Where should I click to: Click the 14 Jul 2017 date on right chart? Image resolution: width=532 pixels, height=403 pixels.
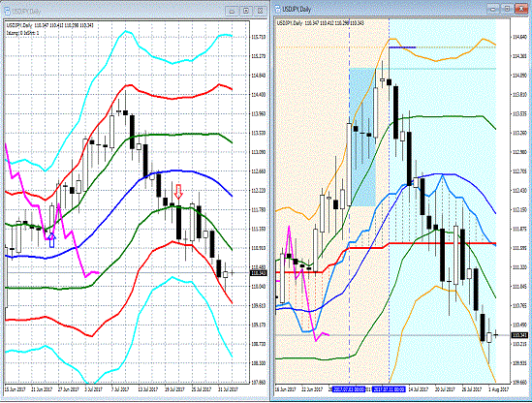pyautogui.click(x=419, y=389)
